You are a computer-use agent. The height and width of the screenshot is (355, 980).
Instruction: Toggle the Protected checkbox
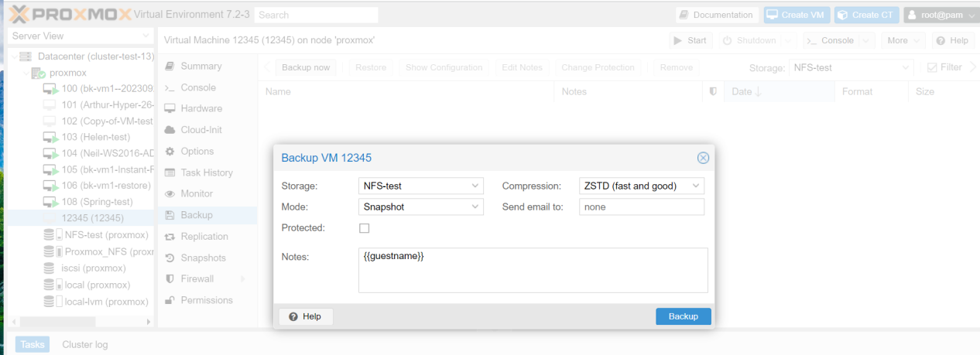365,228
